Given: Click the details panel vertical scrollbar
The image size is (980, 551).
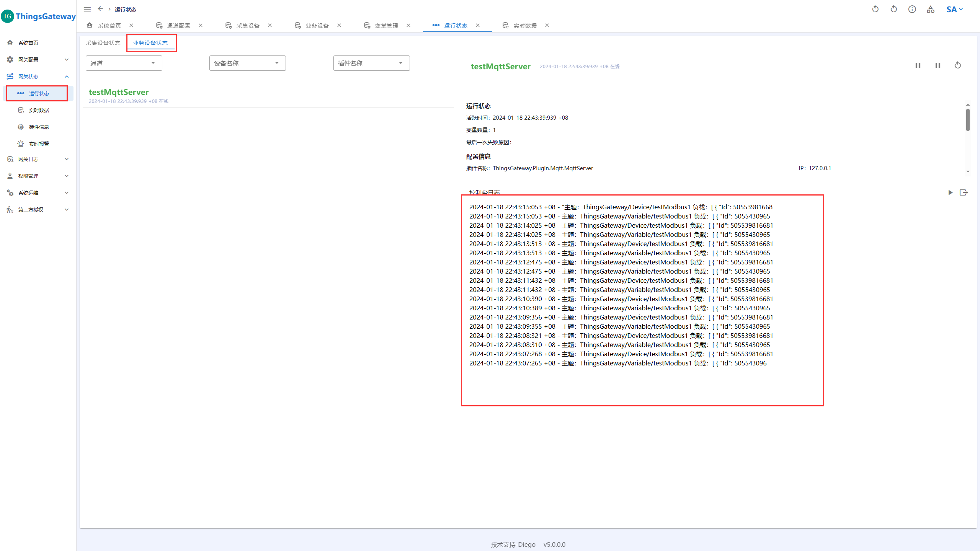Looking at the screenshot, I should [x=967, y=120].
